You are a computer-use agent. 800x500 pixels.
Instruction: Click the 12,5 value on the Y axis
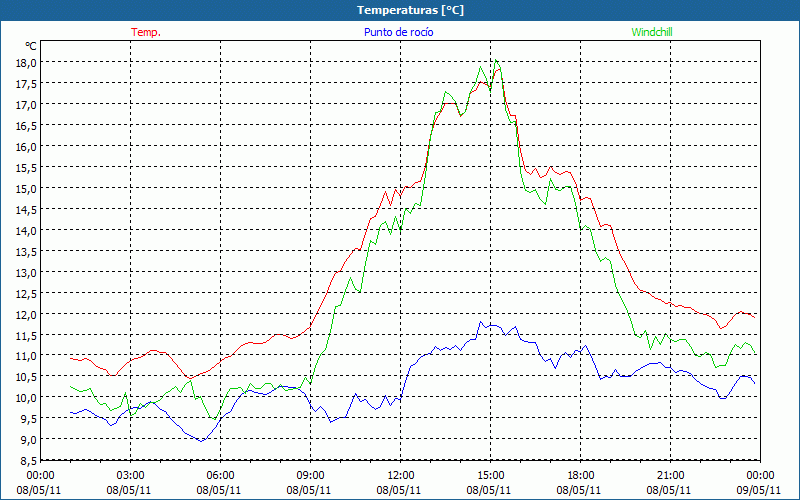(26, 293)
